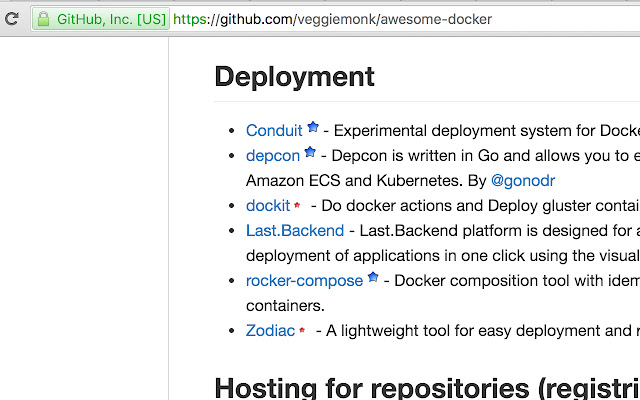
Task: Click the blue star icon next to depcon
Action: pyautogui.click(x=310, y=153)
